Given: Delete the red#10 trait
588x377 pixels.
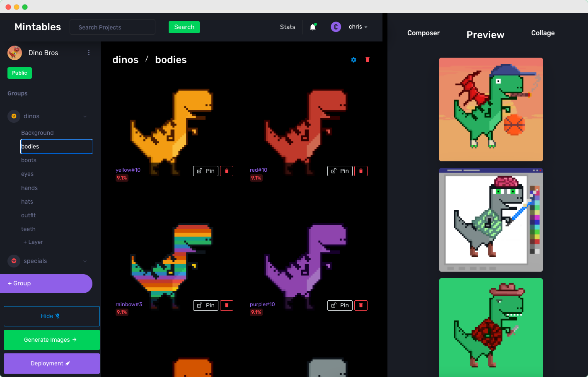Looking at the screenshot, I should tap(361, 171).
